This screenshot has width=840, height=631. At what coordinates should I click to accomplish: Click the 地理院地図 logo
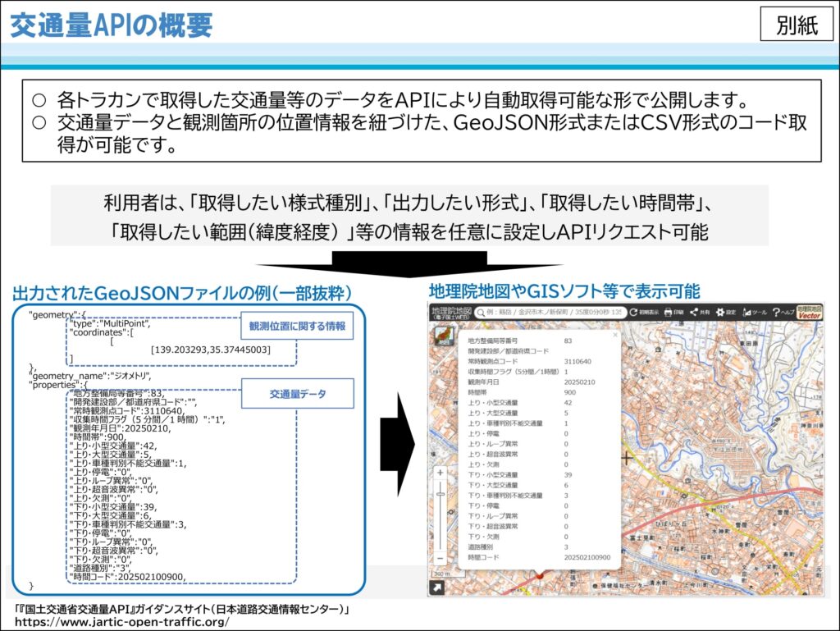pyautogui.click(x=451, y=313)
